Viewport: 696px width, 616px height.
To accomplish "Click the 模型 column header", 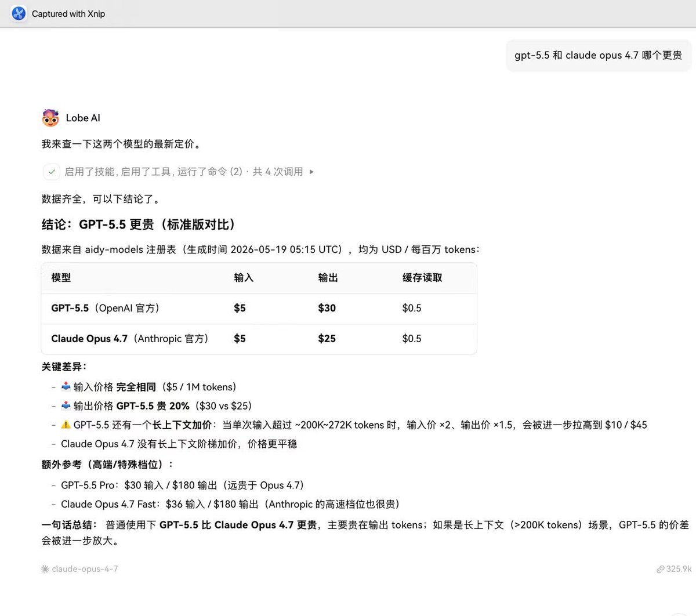I will (x=61, y=278).
